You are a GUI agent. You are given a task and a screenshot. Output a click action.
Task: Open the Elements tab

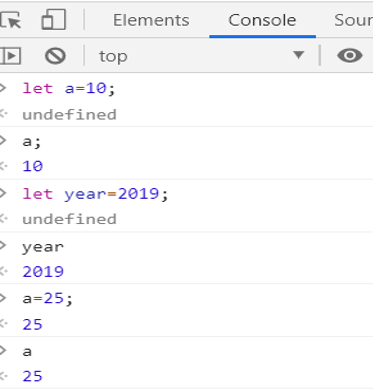pos(151,20)
